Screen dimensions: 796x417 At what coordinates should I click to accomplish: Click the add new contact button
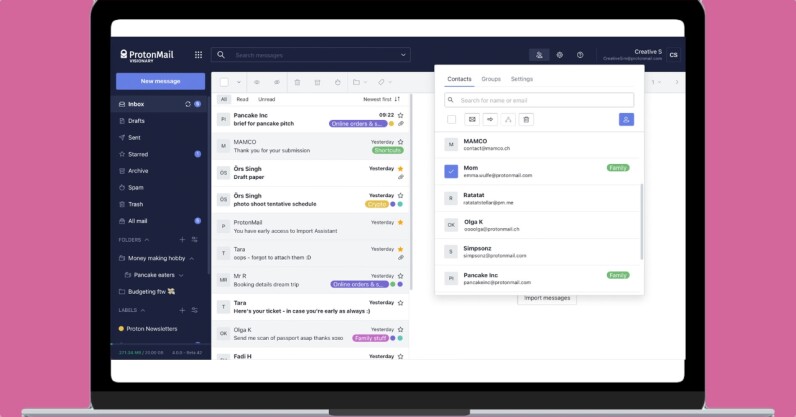(x=626, y=119)
